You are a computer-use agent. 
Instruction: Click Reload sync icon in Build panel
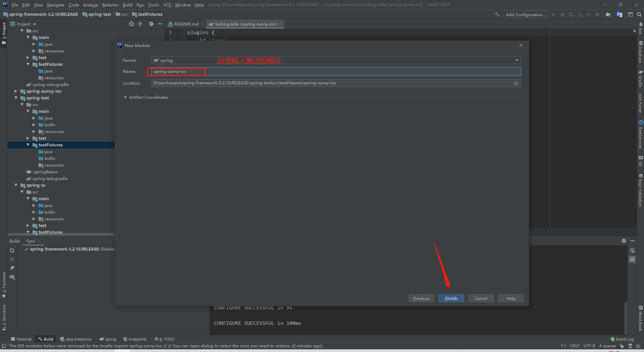(12, 251)
